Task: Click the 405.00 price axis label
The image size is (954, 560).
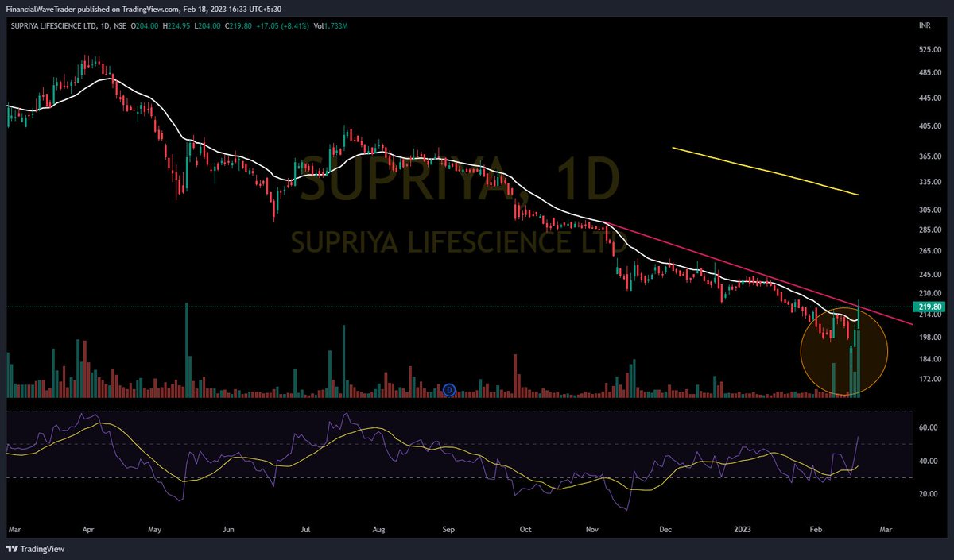Action: [929, 126]
